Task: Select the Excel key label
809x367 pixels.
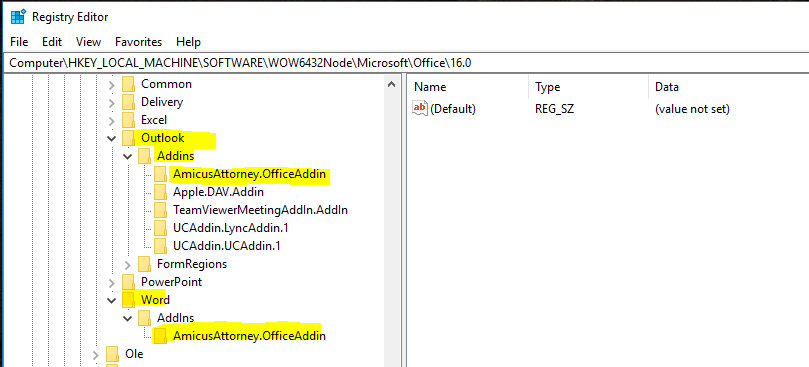Action: pyautogui.click(x=154, y=120)
